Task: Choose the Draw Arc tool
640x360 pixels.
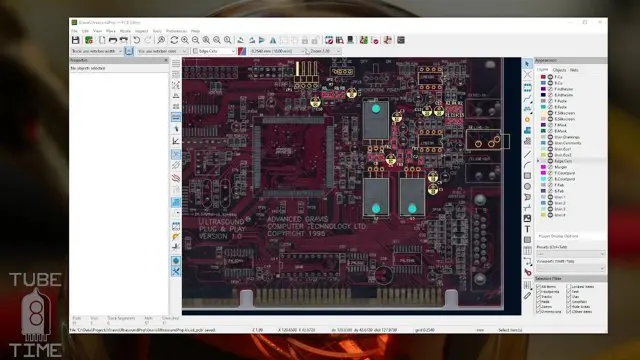Action: (527, 165)
